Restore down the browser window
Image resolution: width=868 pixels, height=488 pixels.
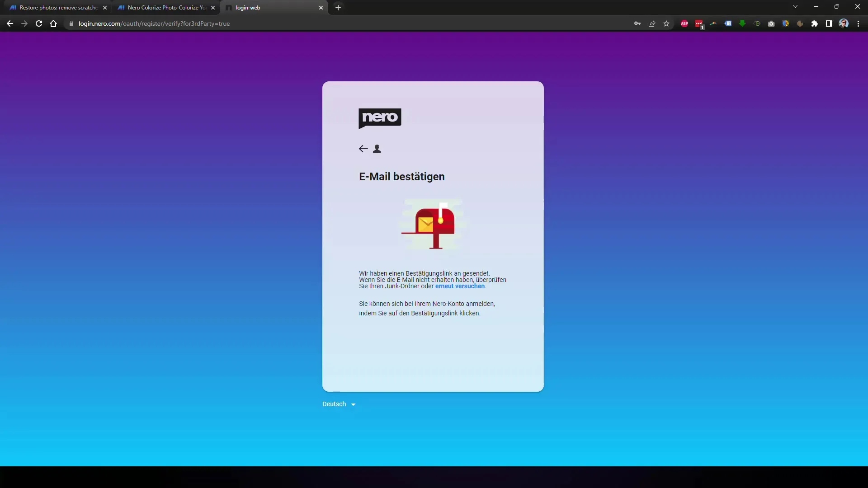(x=837, y=7)
